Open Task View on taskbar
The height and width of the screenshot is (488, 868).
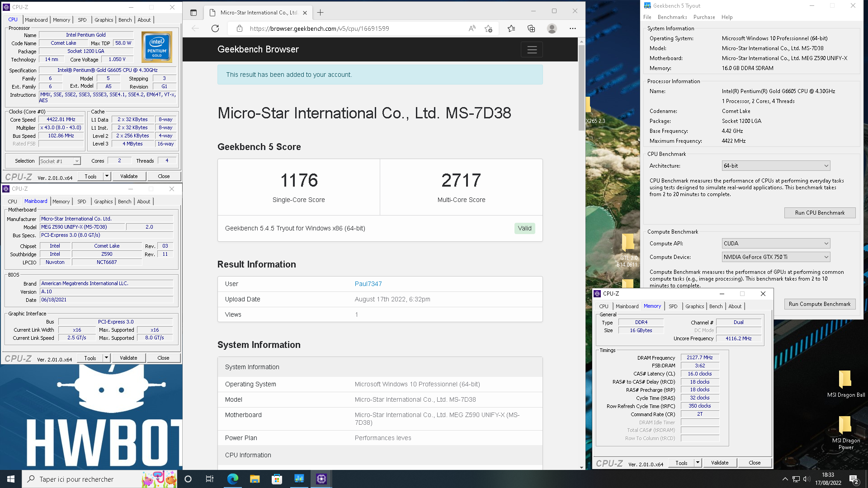tap(210, 479)
